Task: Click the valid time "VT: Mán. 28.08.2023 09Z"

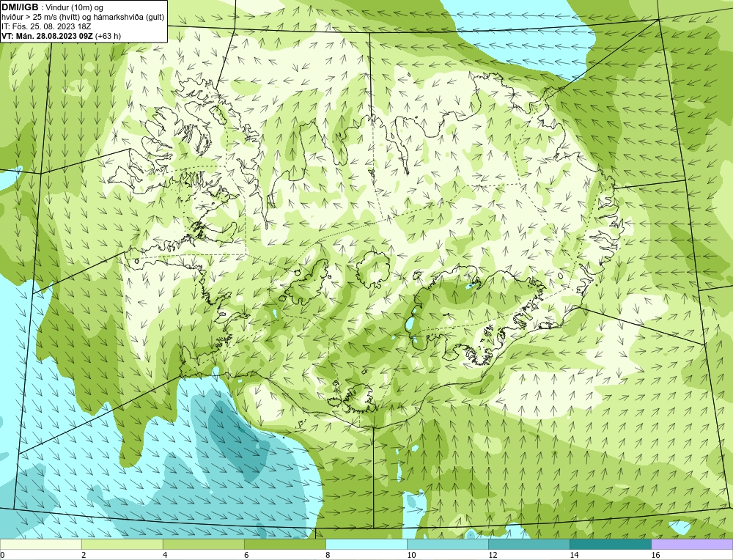Action: (47, 36)
